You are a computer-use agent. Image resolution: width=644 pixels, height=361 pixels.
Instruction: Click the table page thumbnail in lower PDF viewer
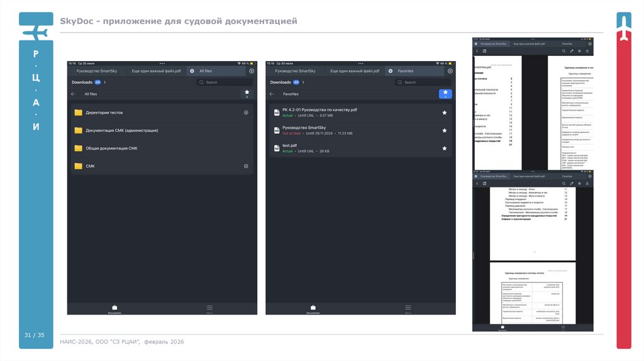[533, 293]
